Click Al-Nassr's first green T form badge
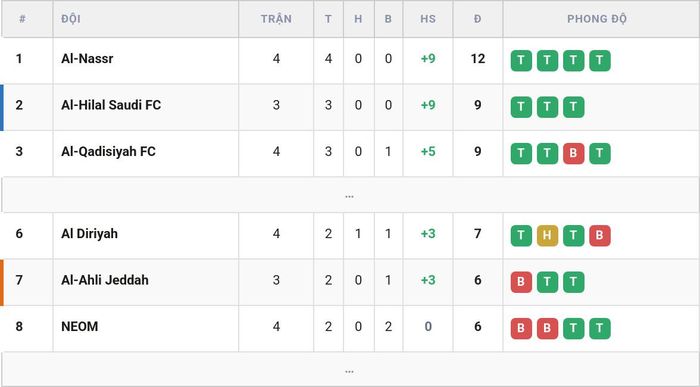This screenshot has width=700, height=387. point(521,61)
